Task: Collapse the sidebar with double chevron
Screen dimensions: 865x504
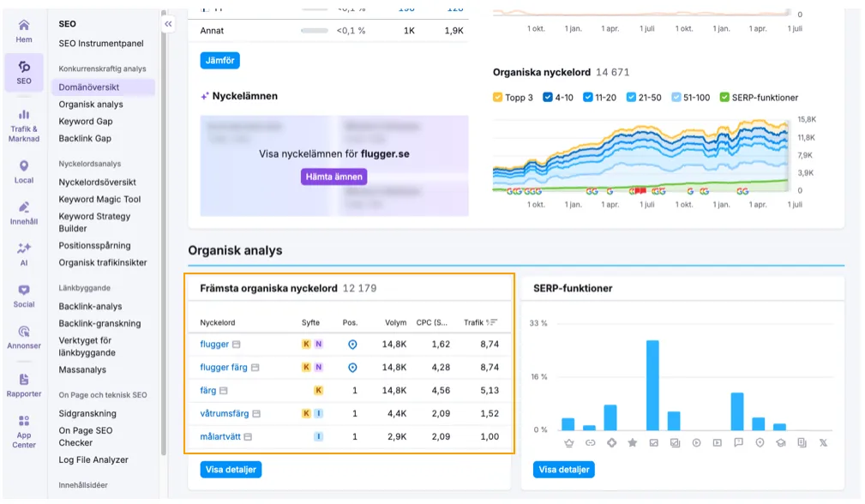Action: [168, 24]
